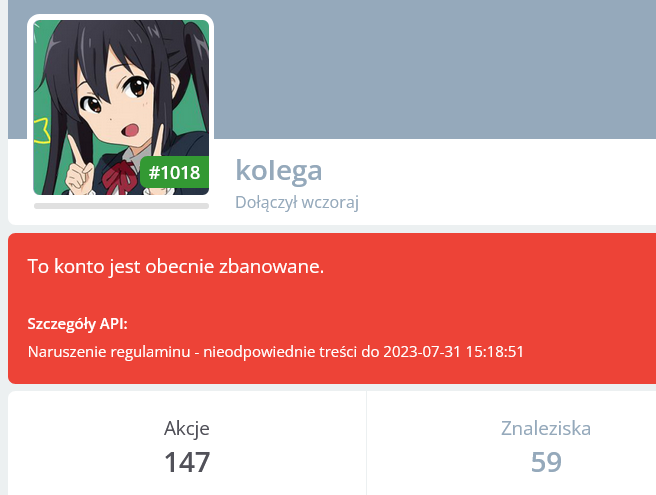The width and height of the screenshot is (656, 495).
Task: Switch to the Akcje tab
Action: point(187,446)
